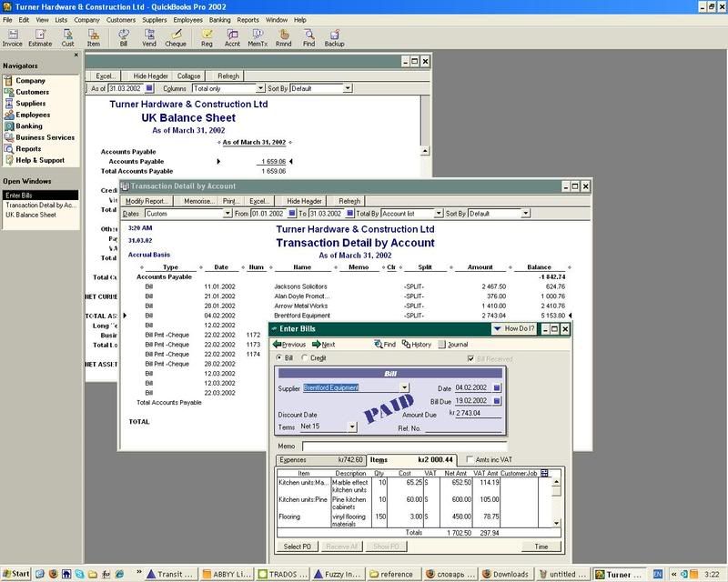Open the Bill toolbar icon
This screenshot has width=728, height=582.
click(x=124, y=38)
